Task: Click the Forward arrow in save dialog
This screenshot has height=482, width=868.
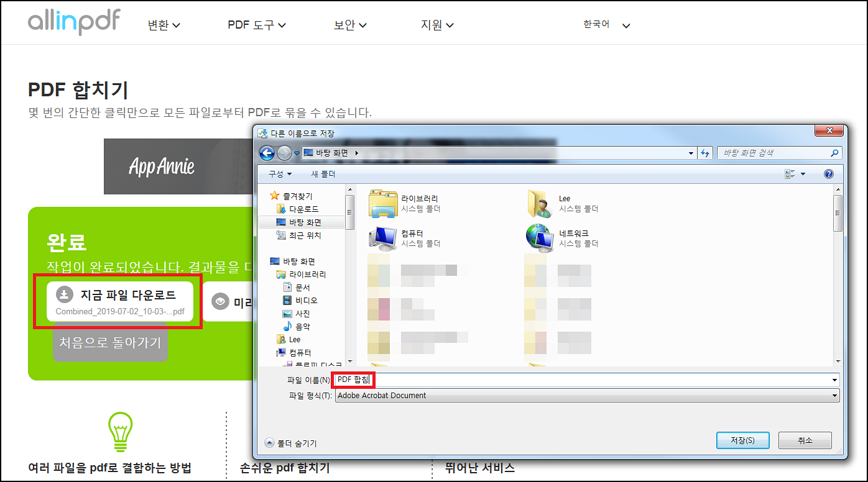Action: pos(284,153)
